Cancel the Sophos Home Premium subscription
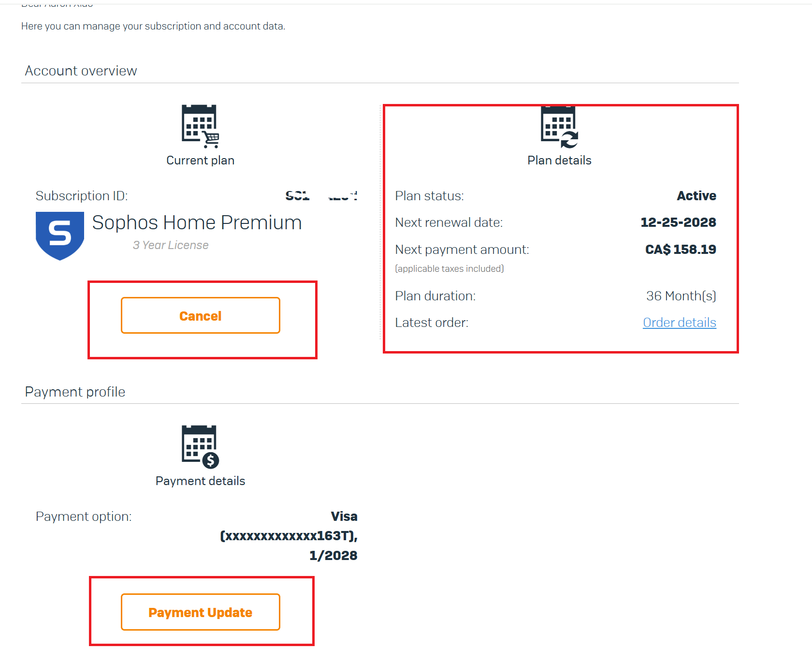Image resolution: width=812 pixels, height=649 pixels. click(x=201, y=315)
